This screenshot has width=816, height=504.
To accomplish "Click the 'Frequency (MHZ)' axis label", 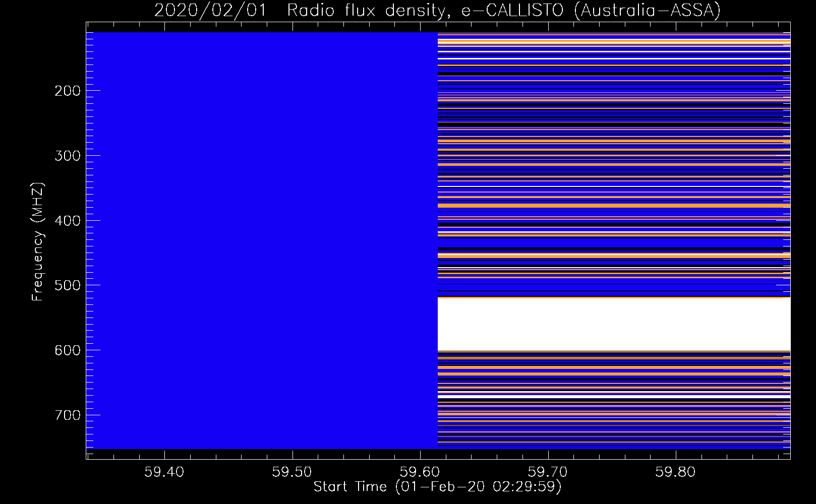I will [38, 242].
